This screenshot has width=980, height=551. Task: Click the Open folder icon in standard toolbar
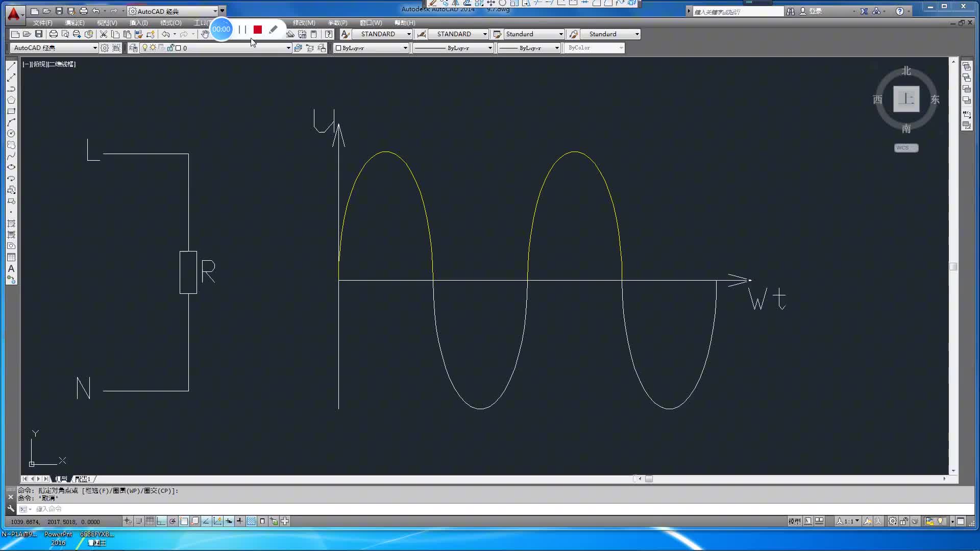coord(27,34)
